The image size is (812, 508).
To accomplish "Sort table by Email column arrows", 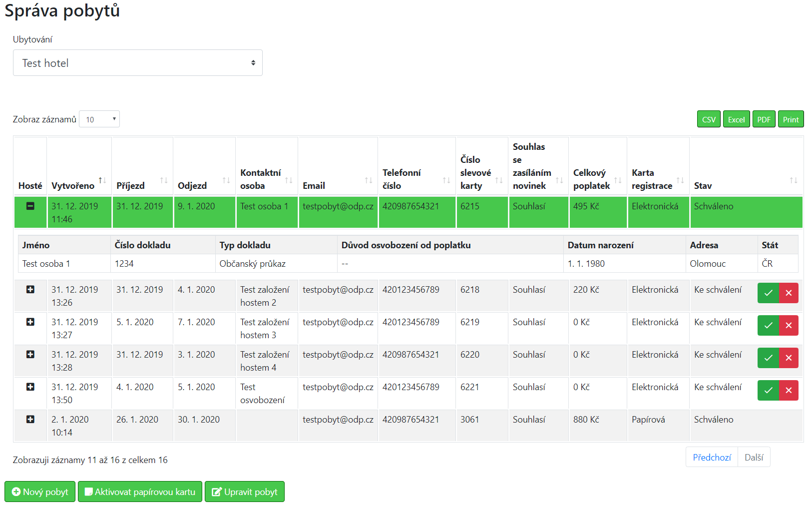I will click(x=369, y=180).
